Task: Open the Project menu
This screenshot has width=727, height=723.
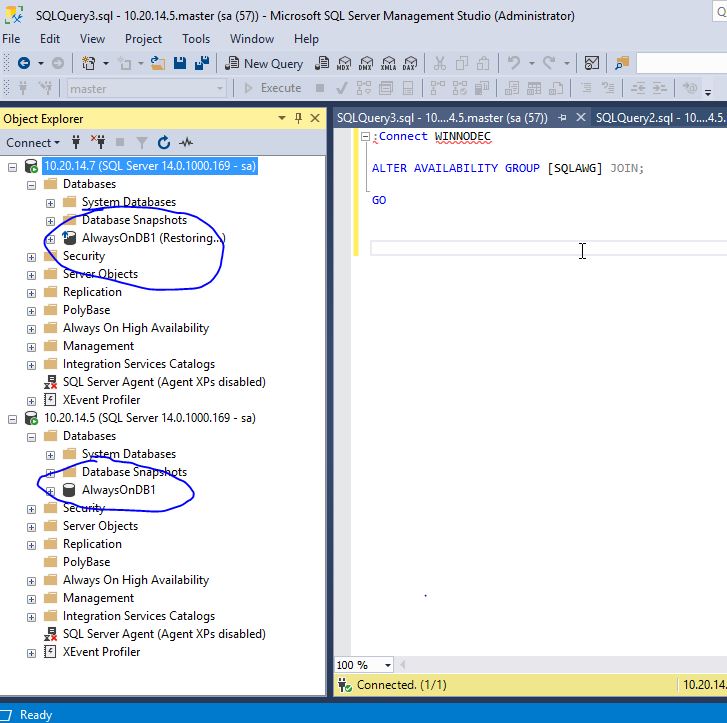Action: coord(143,39)
